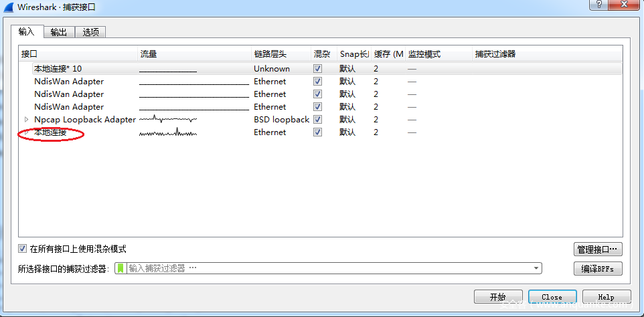This screenshot has height=317, width=644.
Task: Click the traffic sparkline of 本地连接 row
Action: click(168, 132)
